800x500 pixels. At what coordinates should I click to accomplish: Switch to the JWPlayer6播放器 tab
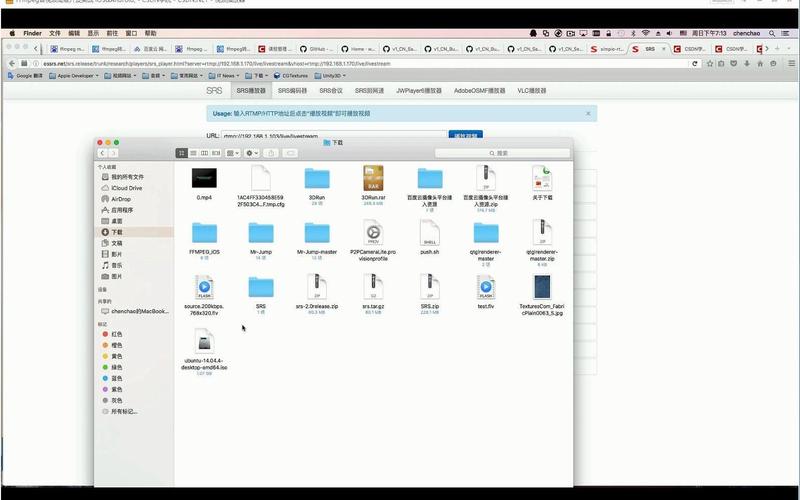click(x=418, y=90)
